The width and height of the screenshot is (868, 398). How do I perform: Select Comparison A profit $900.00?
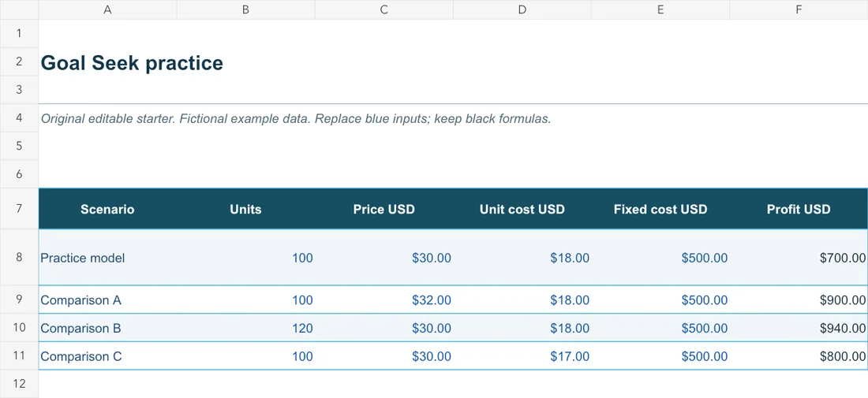[799, 300]
